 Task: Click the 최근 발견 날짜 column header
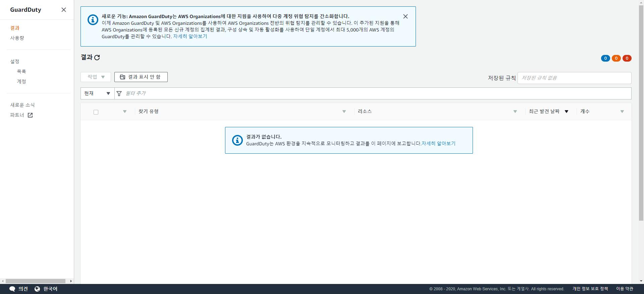[544, 112]
